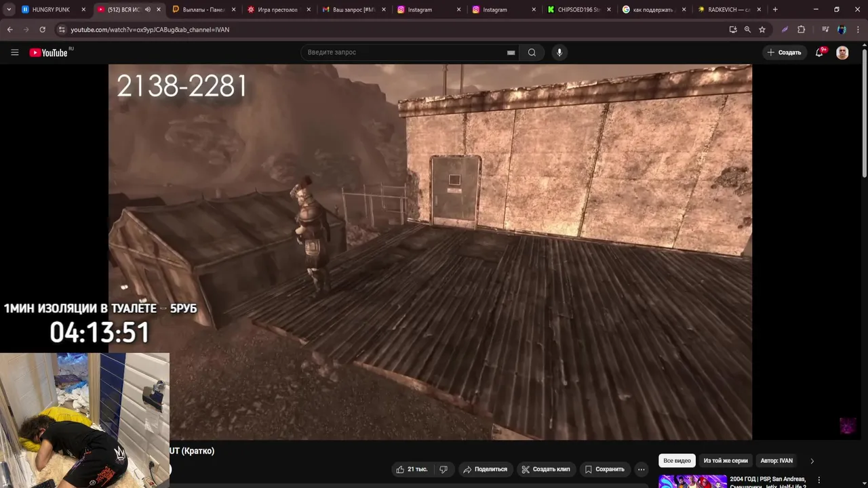Click the purple pen extension icon
Screen dimensions: 868x488
click(x=785, y=30)
